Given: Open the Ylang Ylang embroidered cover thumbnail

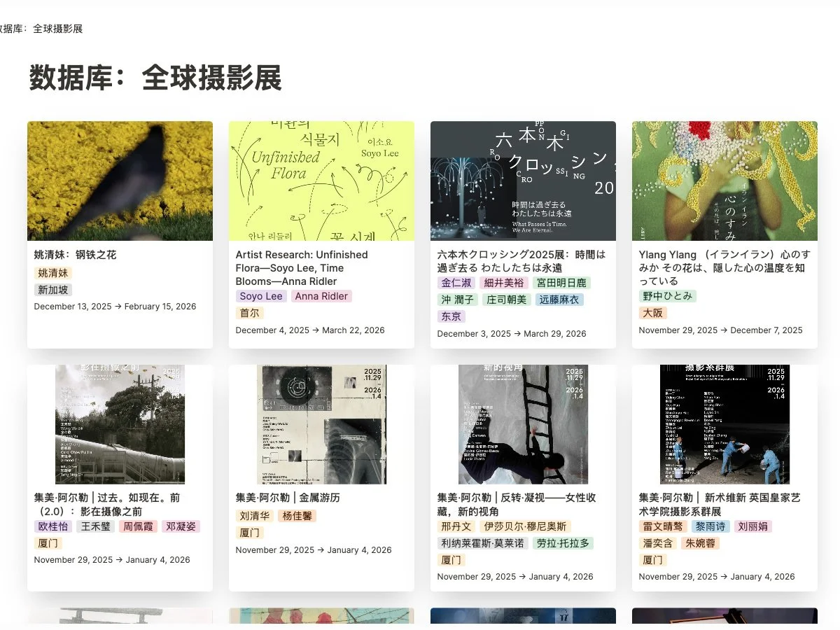Looking at the screenshot, I should pos(724,181).
